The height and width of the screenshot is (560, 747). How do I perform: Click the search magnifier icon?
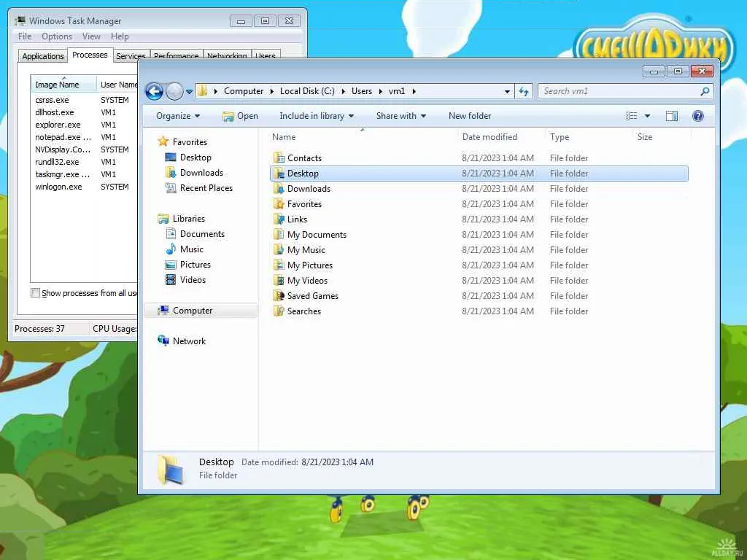705,91
